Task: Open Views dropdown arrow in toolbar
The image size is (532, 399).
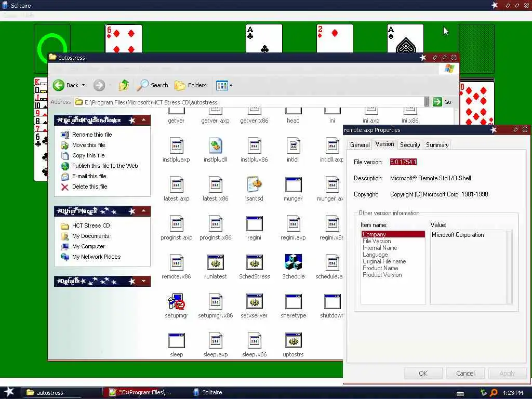Action: (x=231, y=86)
